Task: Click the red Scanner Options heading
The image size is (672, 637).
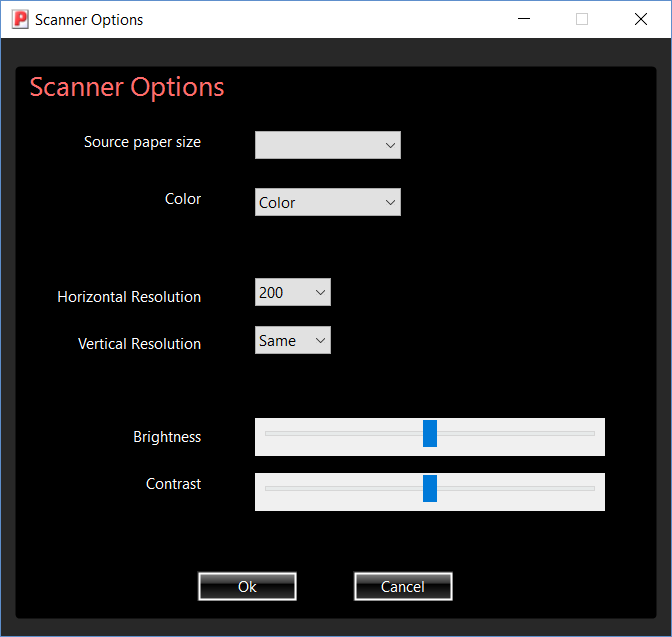Action: coord(127,87)
